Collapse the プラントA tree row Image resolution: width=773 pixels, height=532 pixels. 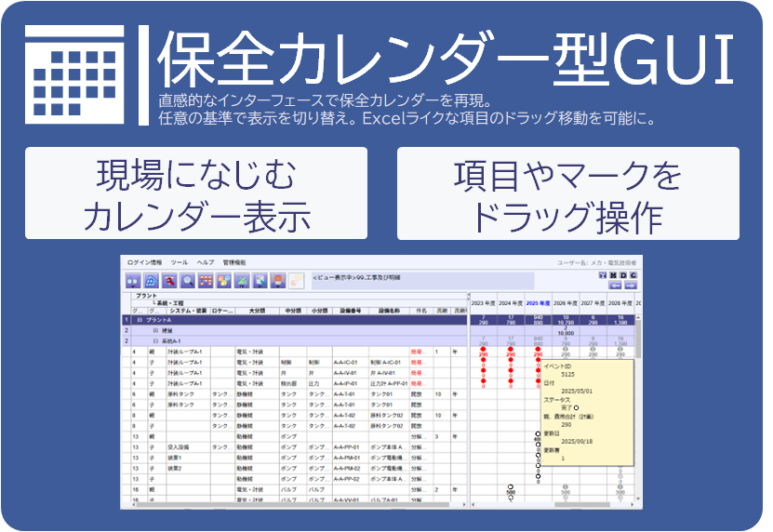[x=139, y=320]
